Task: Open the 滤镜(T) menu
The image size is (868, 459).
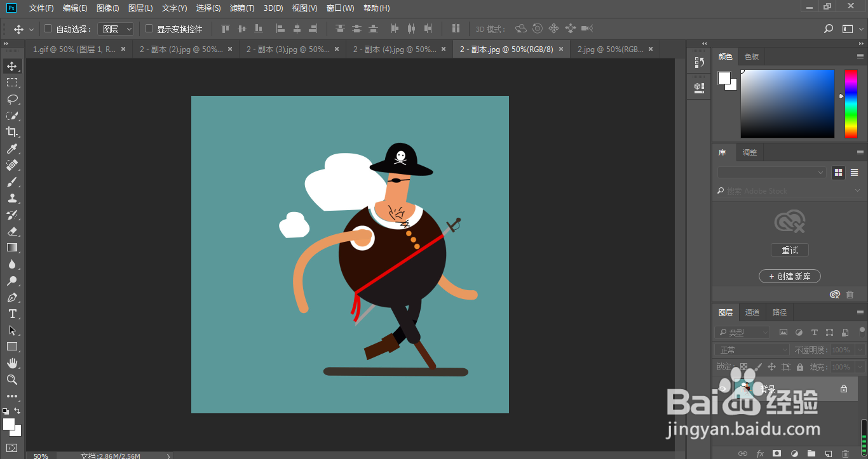Action: 242,8
